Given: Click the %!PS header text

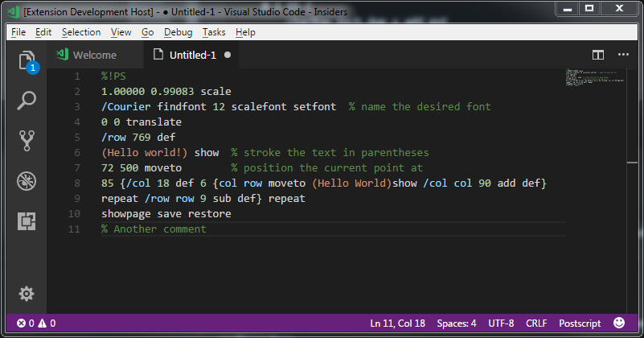Looking at the screenshot, I should pyautogui.click(x=113, y=76).
